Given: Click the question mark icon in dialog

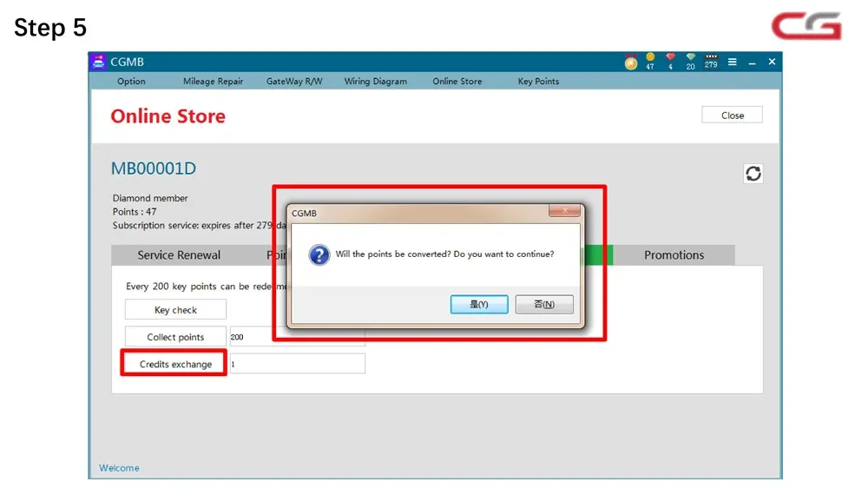Looking at the screenshot, I should pos(319,254).
